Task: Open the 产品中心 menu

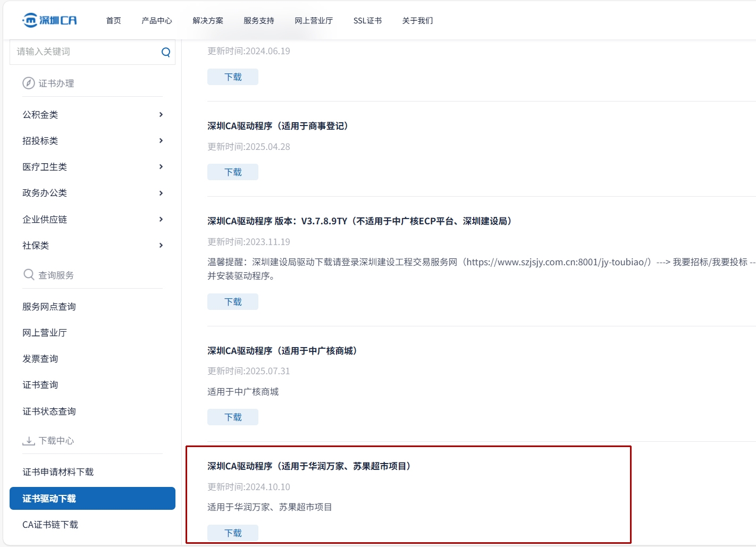Action: pos(157,21)
